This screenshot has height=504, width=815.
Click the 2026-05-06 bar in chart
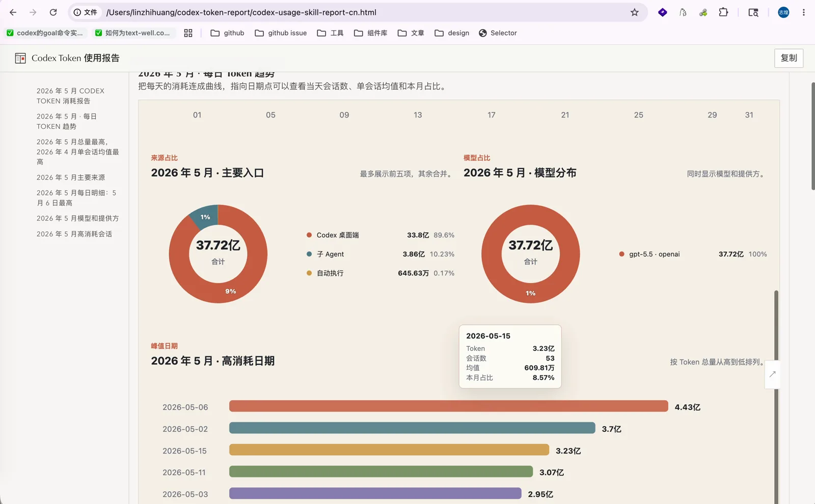pos(448,406)
